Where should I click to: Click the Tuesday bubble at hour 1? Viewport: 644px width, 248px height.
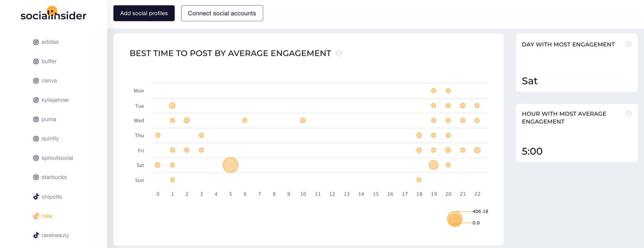[172, 106]
